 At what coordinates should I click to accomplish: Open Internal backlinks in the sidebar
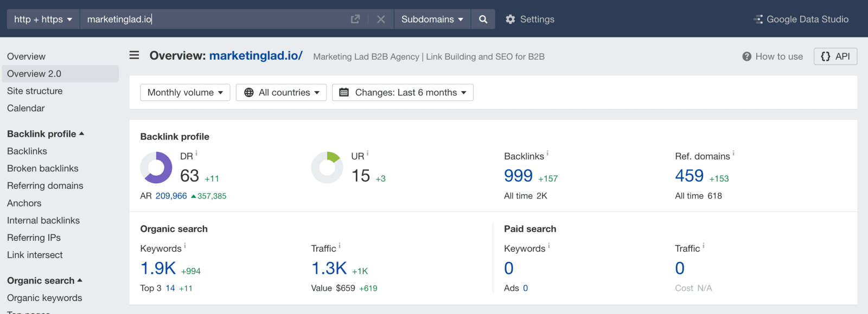pyautogui.click(x=43, y=220)
